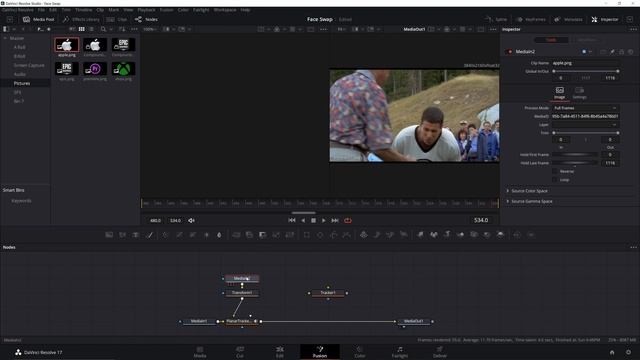Screen dimensions: 640x360
Task: Pin the MediaIn2 inspector with the pin icon
Action: tap(612, 51)
